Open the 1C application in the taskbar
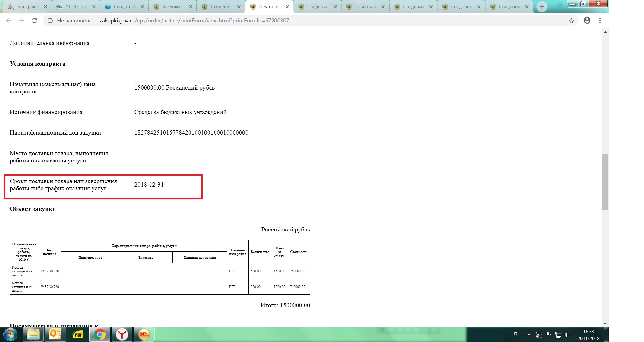Screen dimensions: 644x342 (144, 334)
